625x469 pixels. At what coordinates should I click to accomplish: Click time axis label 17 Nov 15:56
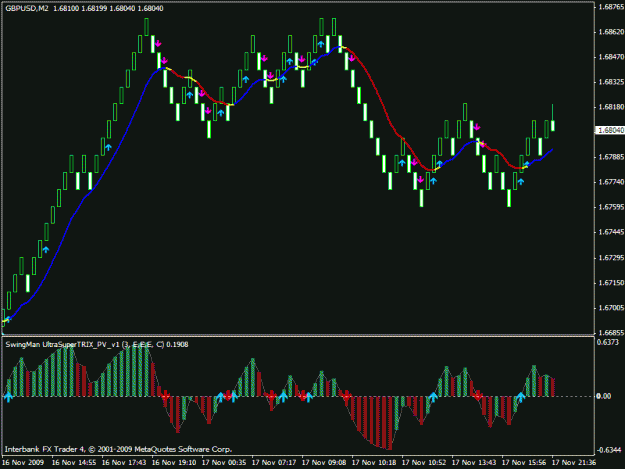click(524, 463)
